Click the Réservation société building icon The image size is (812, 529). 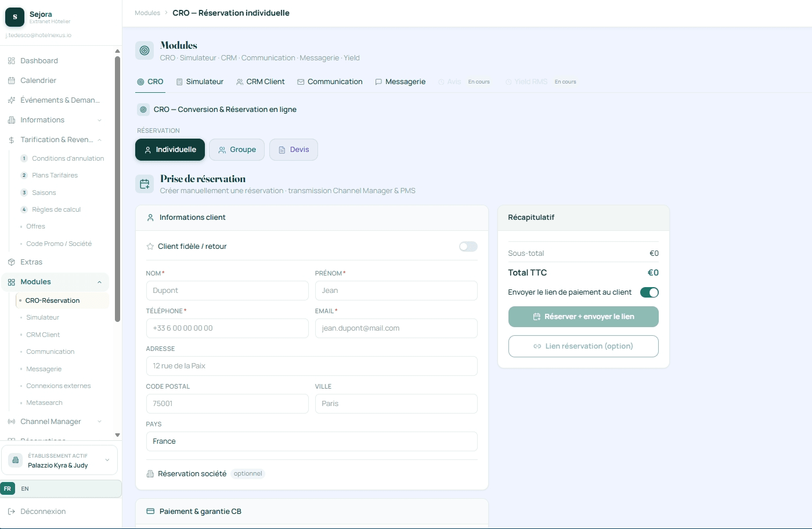(x=150, y=474)
